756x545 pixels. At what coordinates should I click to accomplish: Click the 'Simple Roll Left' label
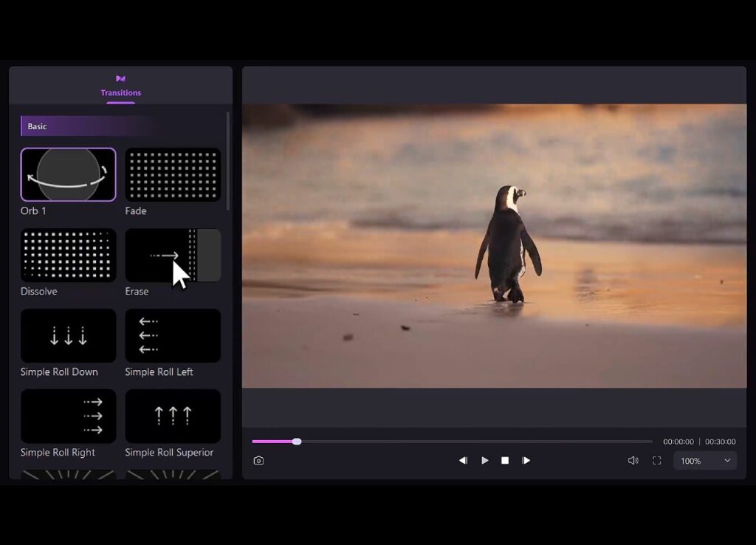(159, 372)
